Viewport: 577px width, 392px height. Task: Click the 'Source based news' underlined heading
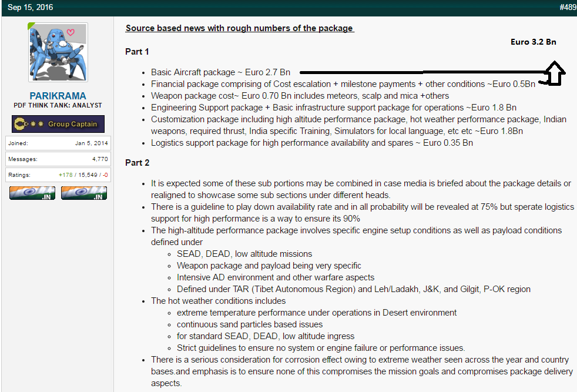pyautogui.click(x=240, y=28)
